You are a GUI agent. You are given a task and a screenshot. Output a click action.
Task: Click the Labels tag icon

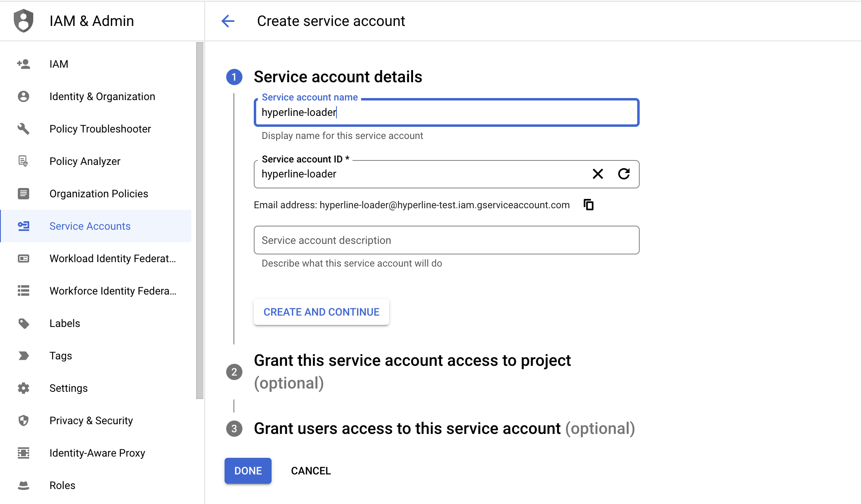24,323
